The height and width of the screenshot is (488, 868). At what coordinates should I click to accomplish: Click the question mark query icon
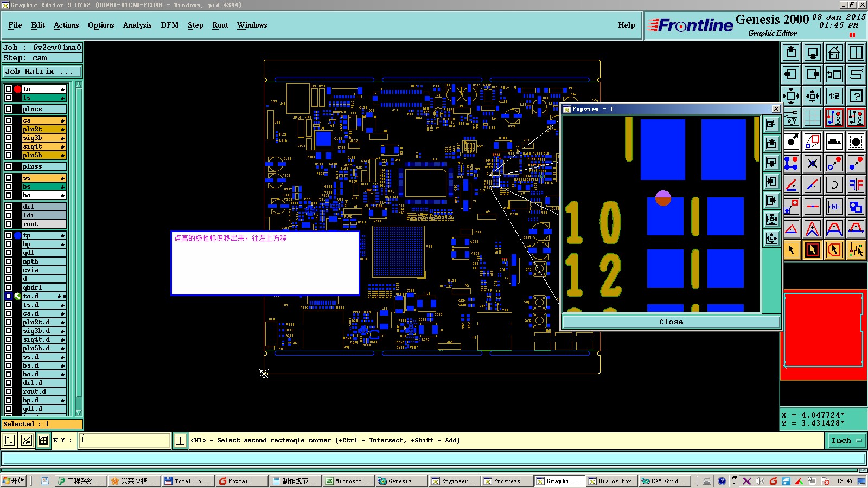tap(856, 96)
